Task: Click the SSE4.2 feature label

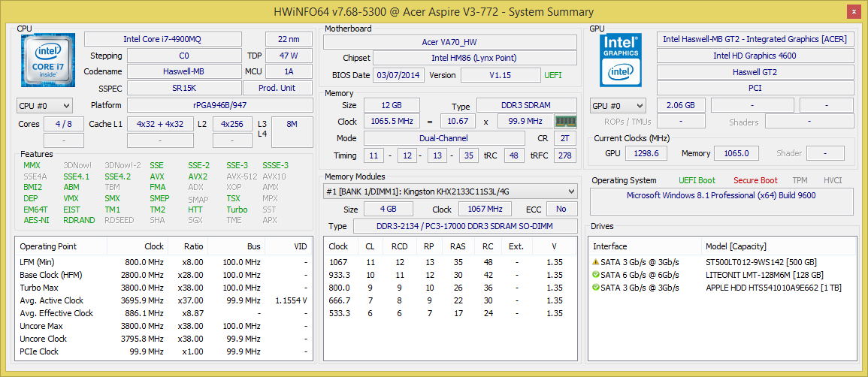Action: [x=117, y=176]
